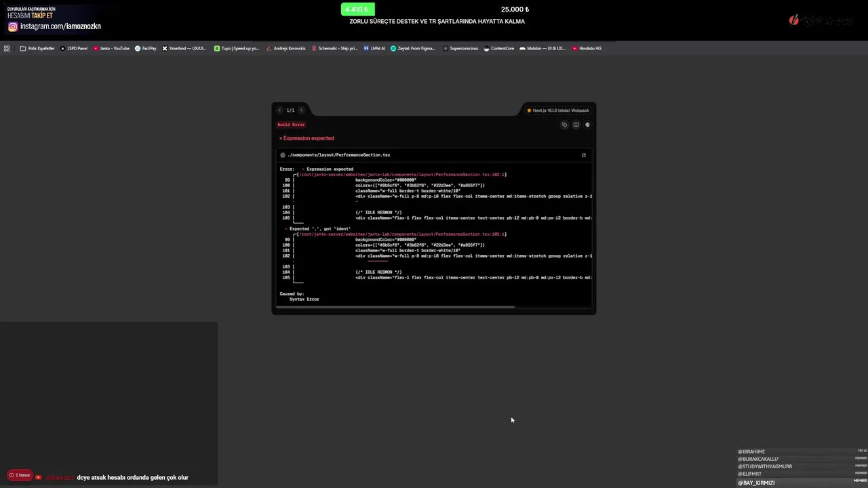Click green 4.410 ₺ donation progress bar
The image size is (868, 488).
pyautogui.click(x=357, y=9)
